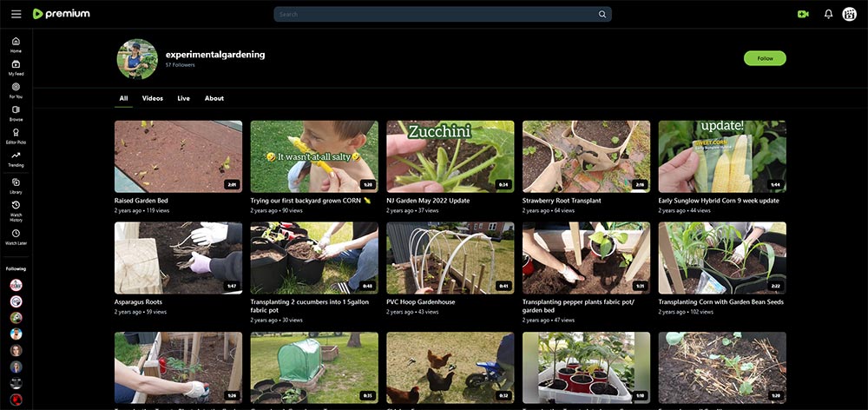Open the hamburger menu

(16, 14)
